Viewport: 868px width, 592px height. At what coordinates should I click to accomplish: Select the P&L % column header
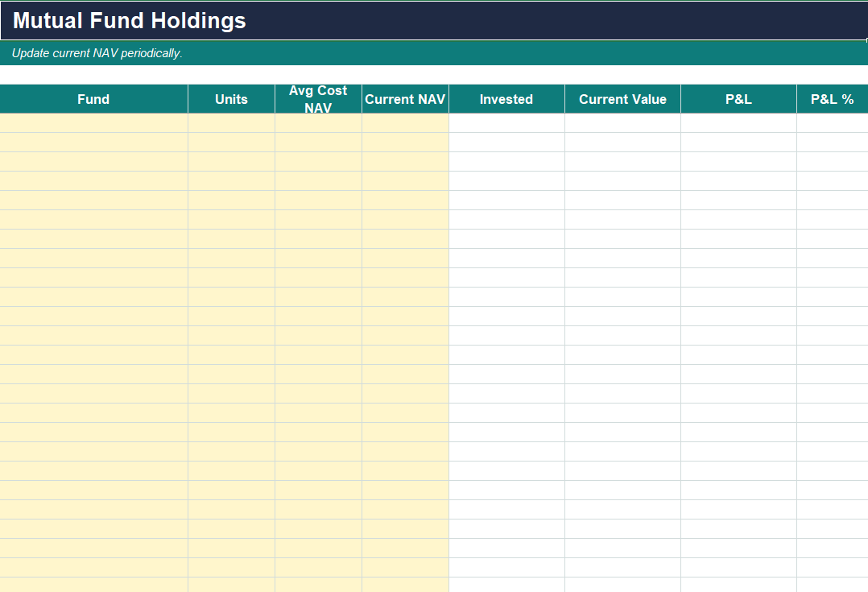[x=833, y=99]
